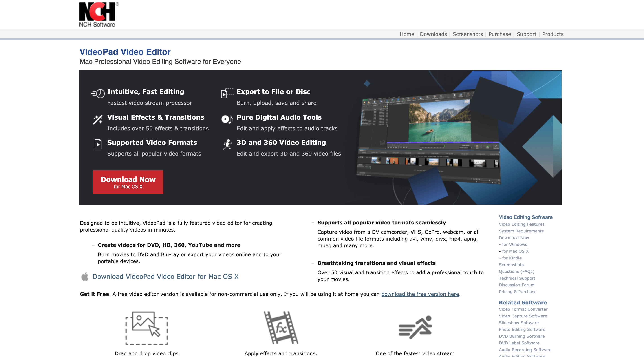
Task: Open Video Format Converter link
Action: click(x=523, y=309)
